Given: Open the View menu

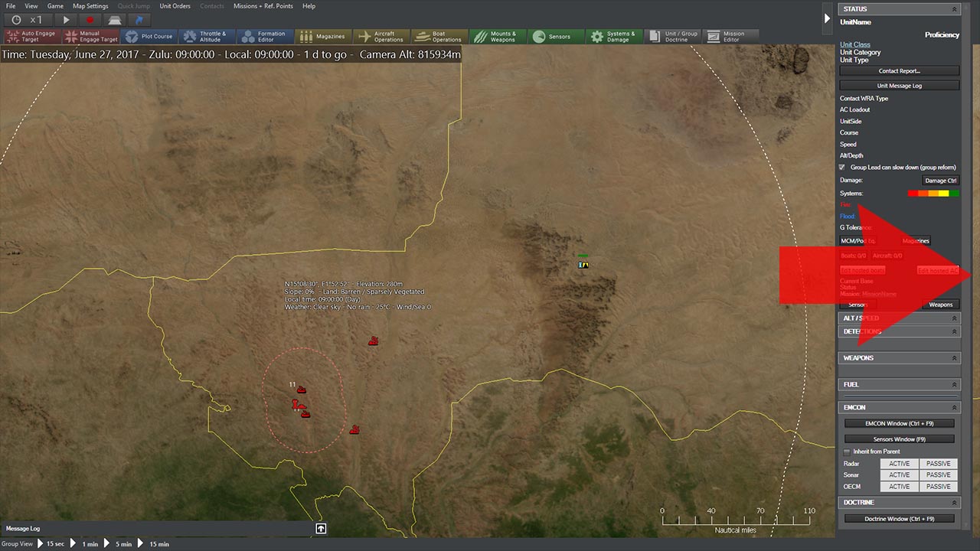Looking at the screenshot, I should pyautogui.click(x=31, y=6).
